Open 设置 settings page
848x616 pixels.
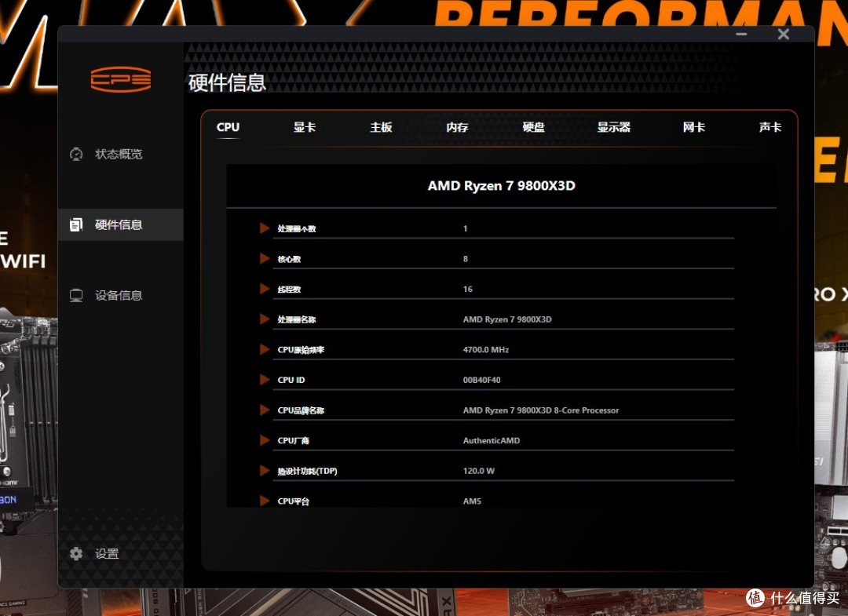coord(107,554)
